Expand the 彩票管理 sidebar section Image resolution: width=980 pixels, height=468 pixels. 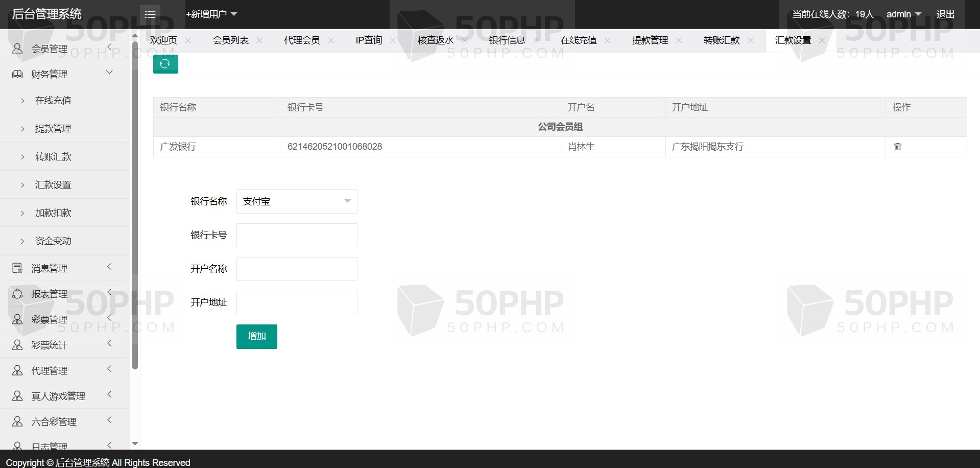[109, 318]
